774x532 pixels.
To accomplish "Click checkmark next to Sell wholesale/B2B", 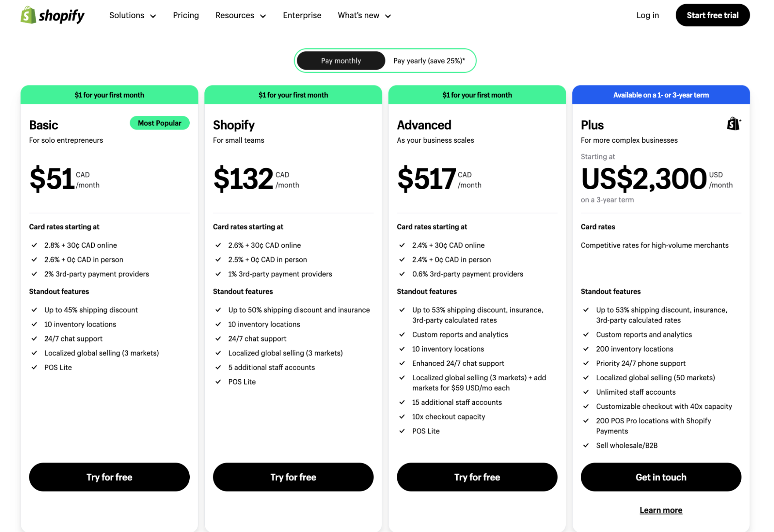I will click(586, 445).
